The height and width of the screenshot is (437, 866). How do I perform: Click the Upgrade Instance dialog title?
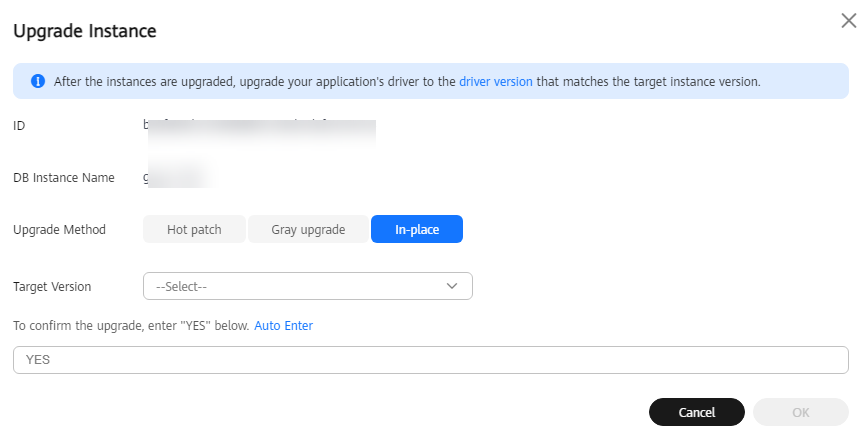tap(85, 31)
